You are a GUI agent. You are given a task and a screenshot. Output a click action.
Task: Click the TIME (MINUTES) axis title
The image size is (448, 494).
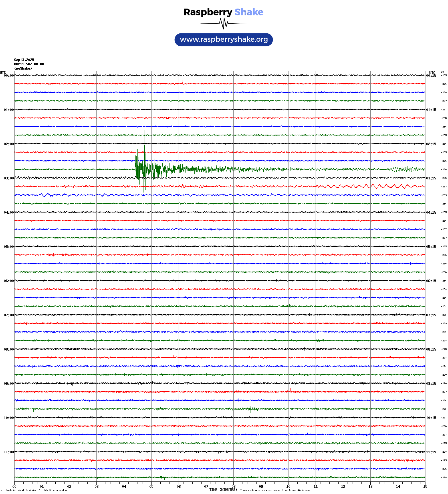[x=223, y=490]
